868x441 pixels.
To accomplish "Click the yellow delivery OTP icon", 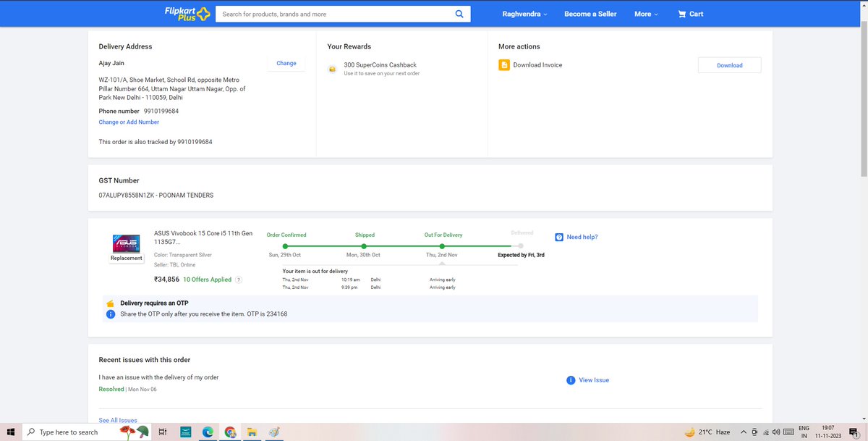I will coord(110,303).
